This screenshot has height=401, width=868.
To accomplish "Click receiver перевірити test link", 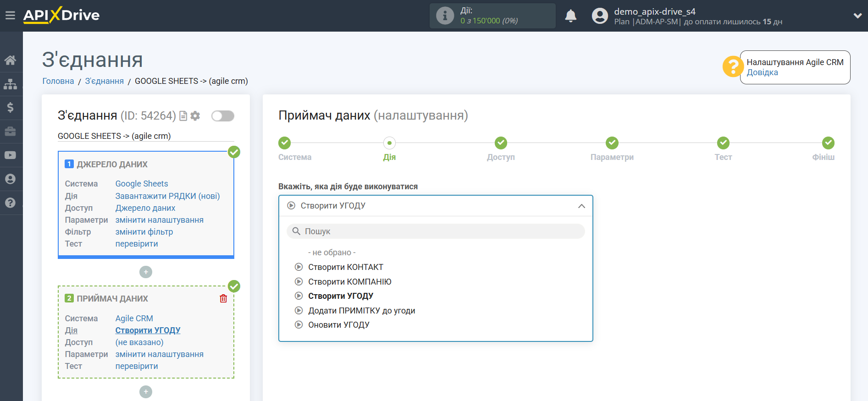I will click(x=137, y=366).
